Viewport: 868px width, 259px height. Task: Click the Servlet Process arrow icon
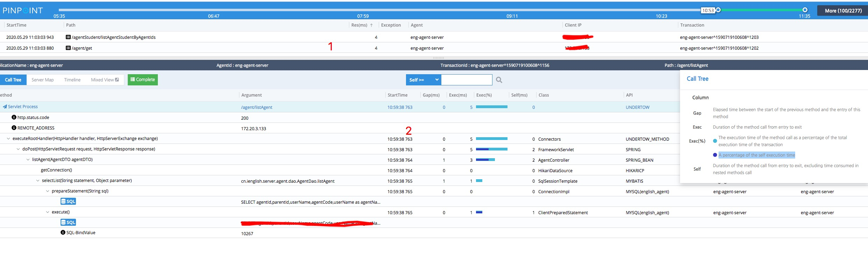pos(5,107)
